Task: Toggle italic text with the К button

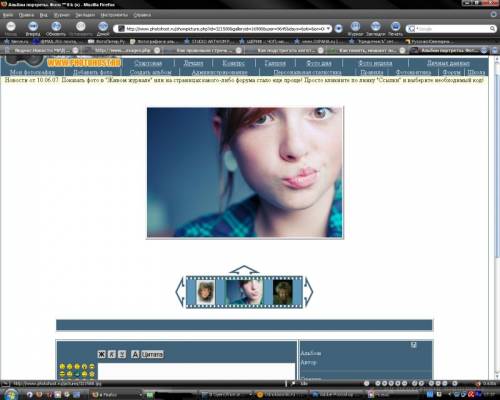Action: (112, 354)
